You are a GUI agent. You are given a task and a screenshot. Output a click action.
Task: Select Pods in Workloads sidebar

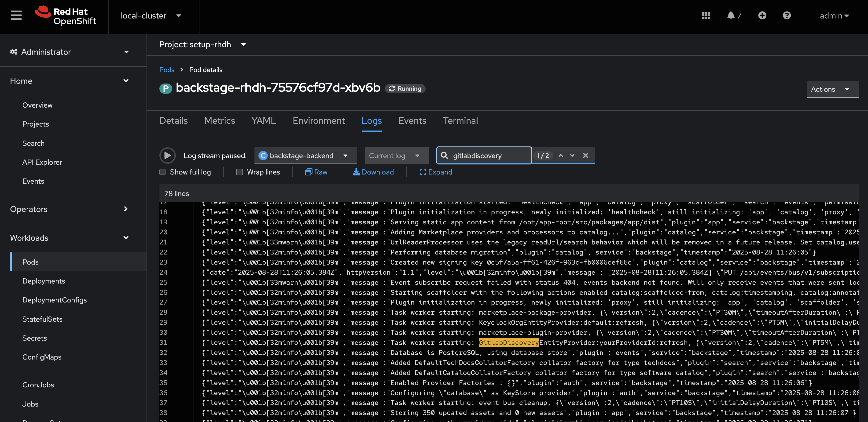pos(78,262)
